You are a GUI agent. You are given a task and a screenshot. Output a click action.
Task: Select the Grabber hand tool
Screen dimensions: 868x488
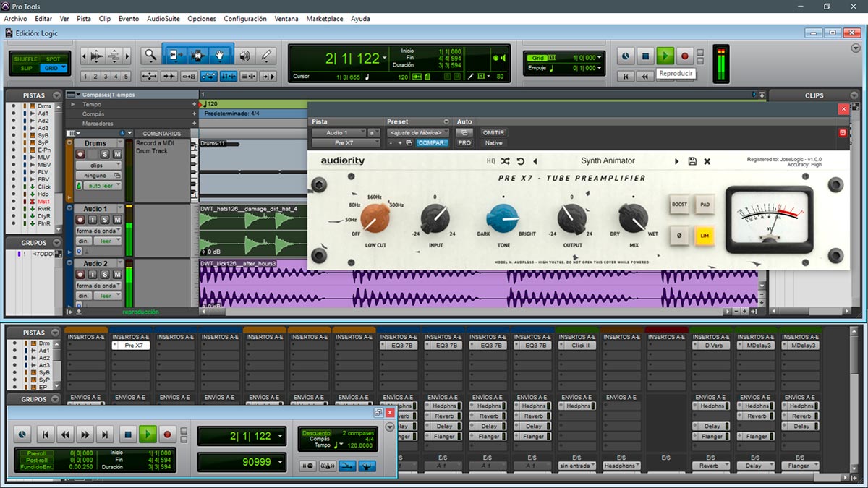coord(221,54)
